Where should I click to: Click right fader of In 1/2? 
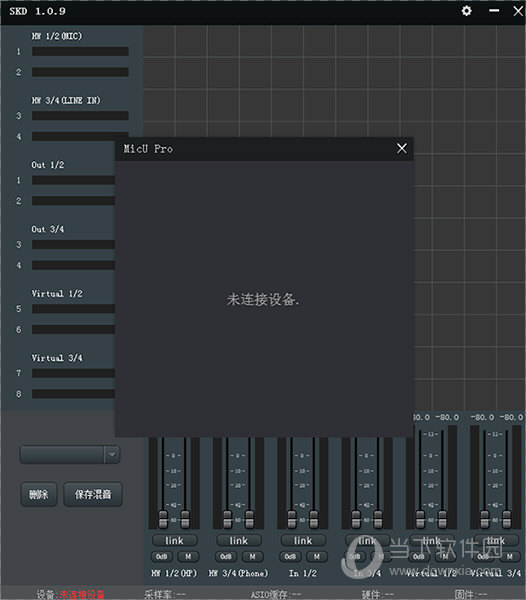pos(314,519)
